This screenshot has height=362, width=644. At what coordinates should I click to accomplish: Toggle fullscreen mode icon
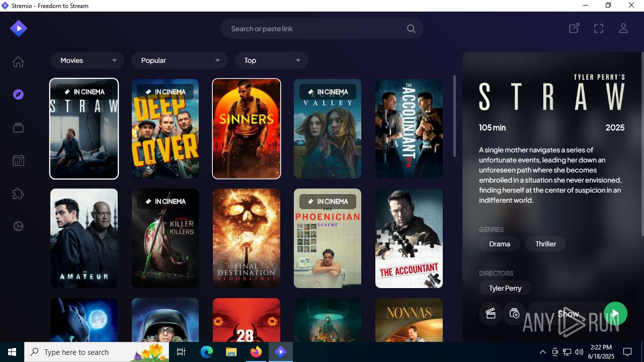(599, 29)
